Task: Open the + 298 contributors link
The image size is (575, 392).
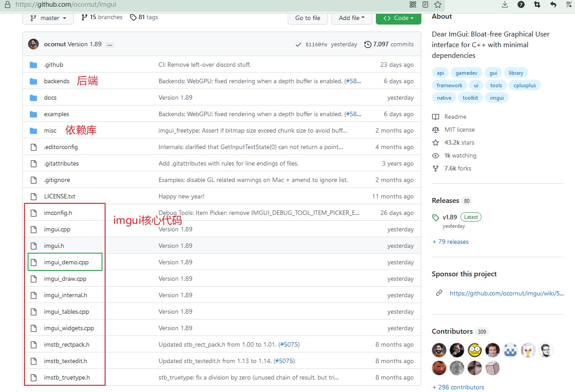Action: coord(458,387)
